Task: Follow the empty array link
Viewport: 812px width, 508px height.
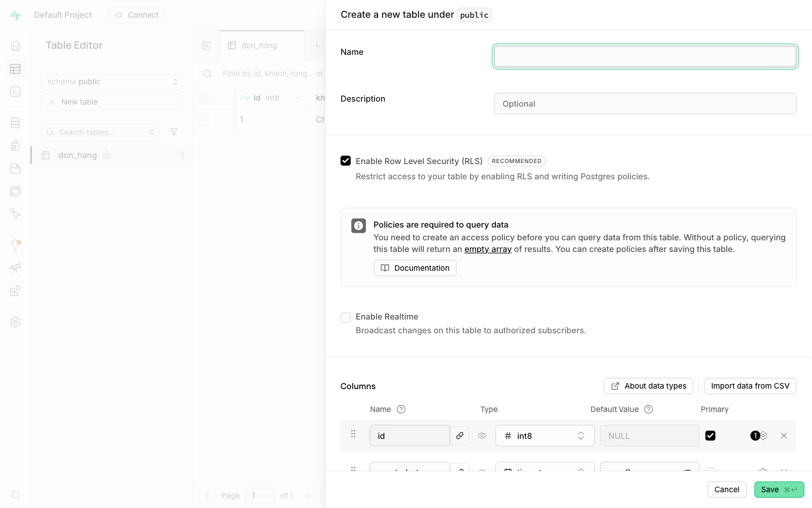Action: (488, 249)
